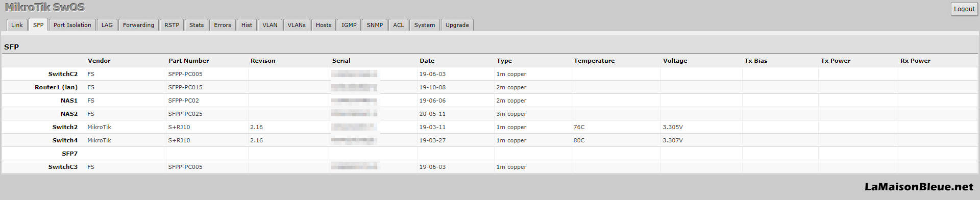Switch to Port Isolation tab
Screen dimensions: 980x200
[72, 25]
